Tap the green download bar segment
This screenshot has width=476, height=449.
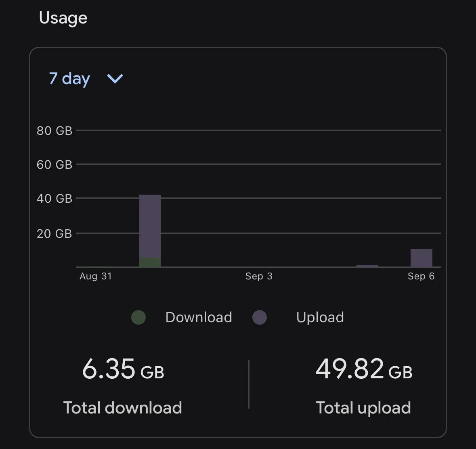click(x=150, y=262)
